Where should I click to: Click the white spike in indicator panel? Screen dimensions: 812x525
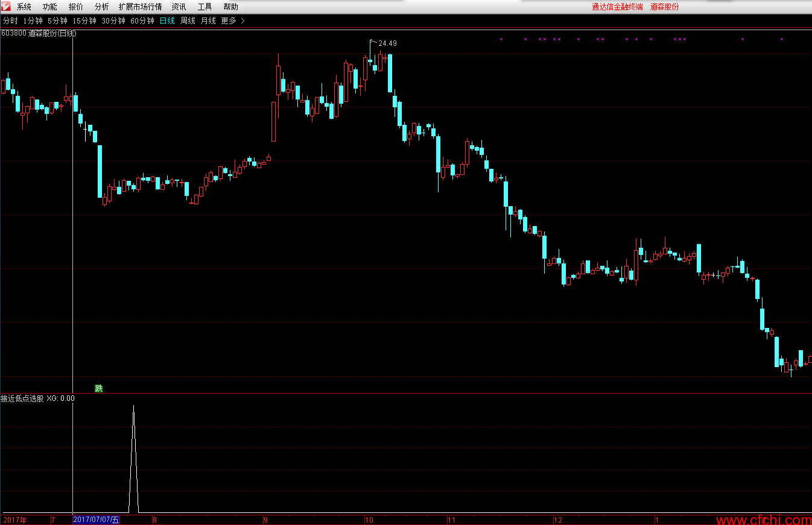pos(133,459)
